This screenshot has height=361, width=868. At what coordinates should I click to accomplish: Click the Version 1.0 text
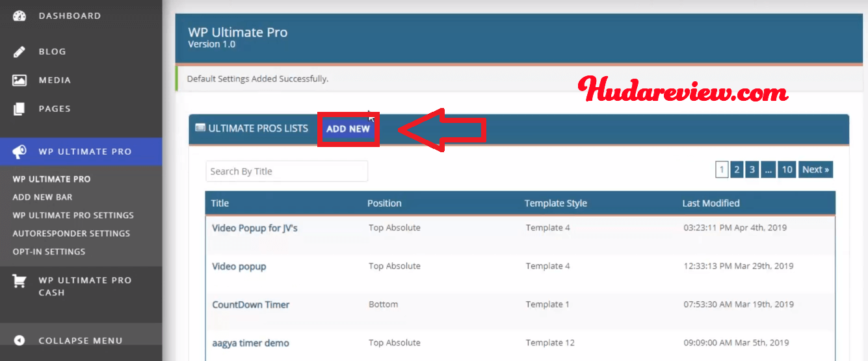click(211, 45)
